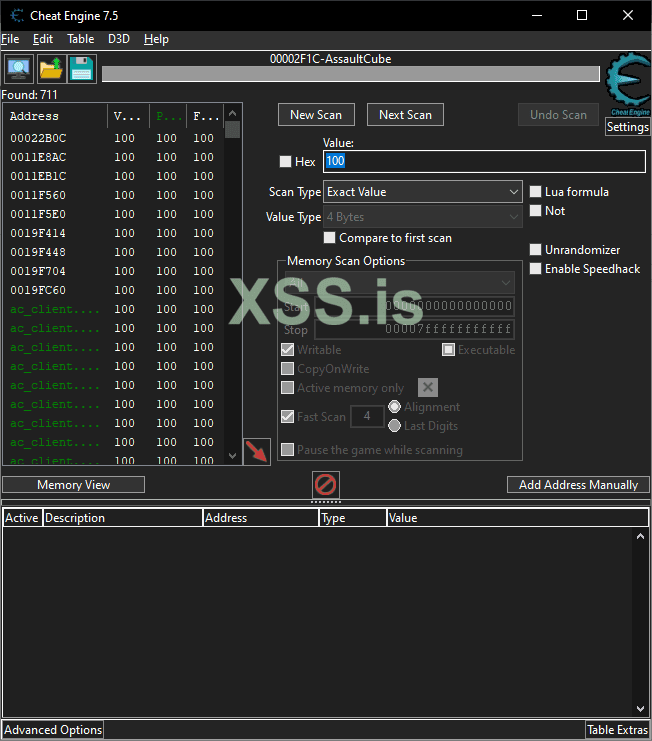The width and height of the screenshot is (652, 741).
Task: Open a cheat table folder icon
Action: point(51,69)
